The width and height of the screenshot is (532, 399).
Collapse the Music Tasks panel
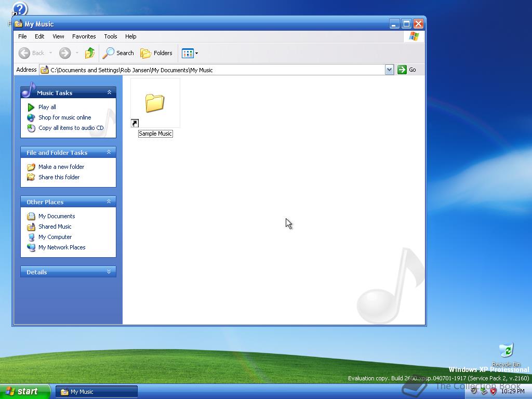click(109, 92)
